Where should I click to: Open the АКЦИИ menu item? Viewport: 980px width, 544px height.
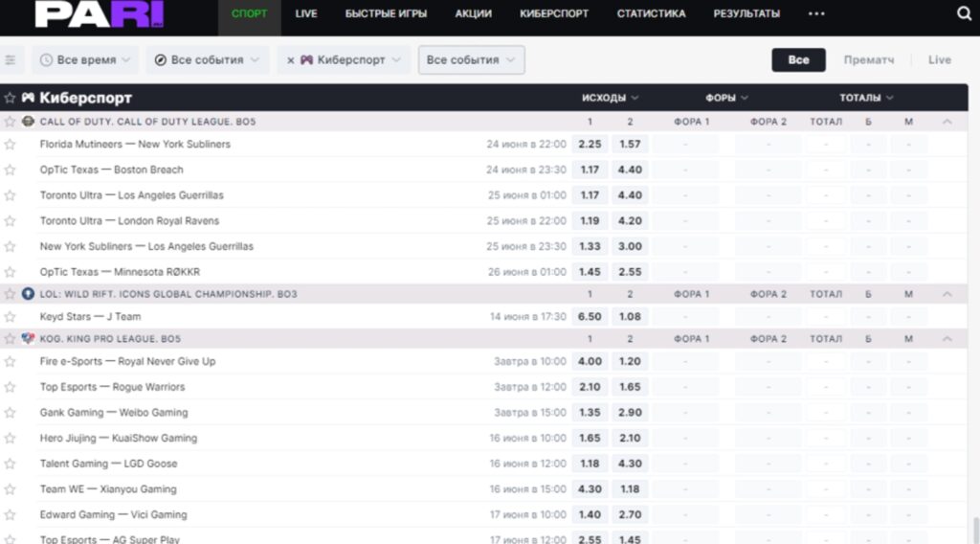[x=473, y=13]
